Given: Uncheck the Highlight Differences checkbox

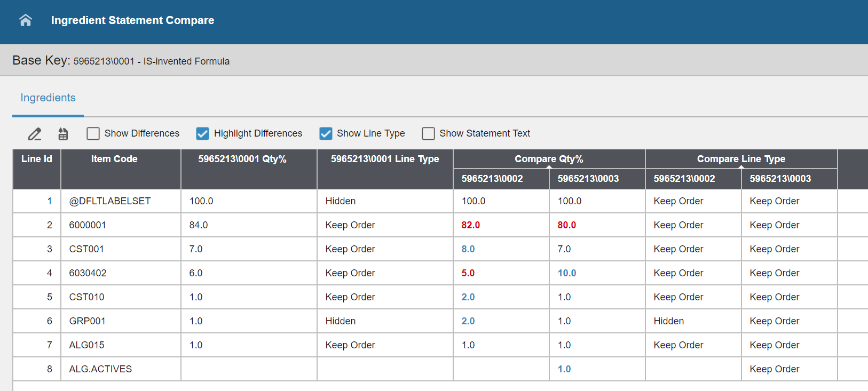Looking at the screenshot, I should pyautogui.click(x=202, y=133).
